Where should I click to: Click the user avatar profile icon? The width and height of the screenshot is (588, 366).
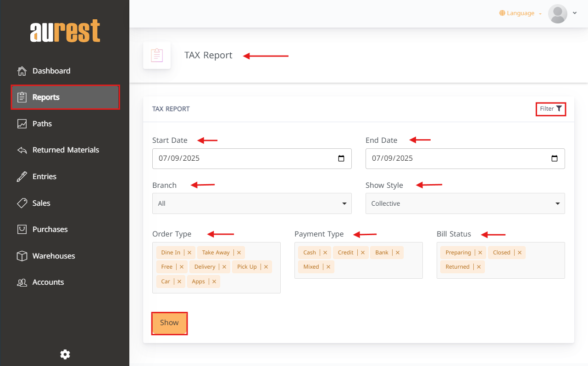(558, 14)
